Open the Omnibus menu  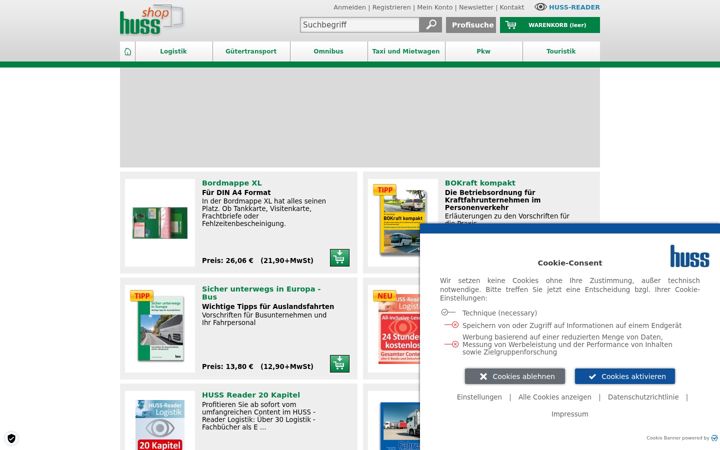click(328, 51)
